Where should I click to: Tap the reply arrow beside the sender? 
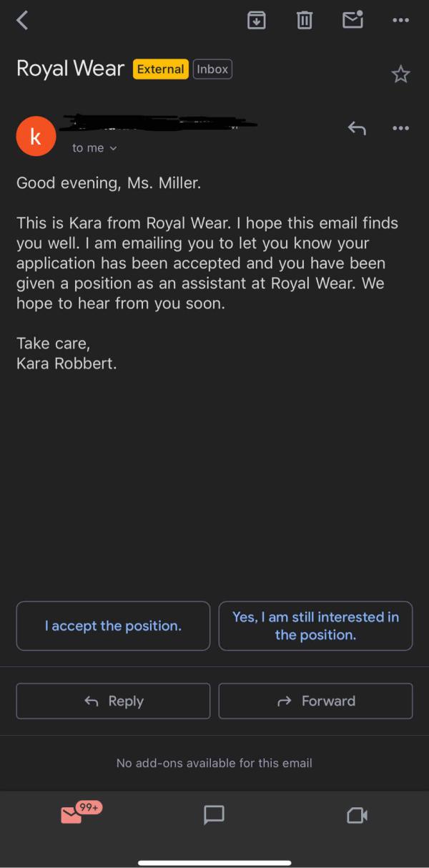tap(357, 129)
